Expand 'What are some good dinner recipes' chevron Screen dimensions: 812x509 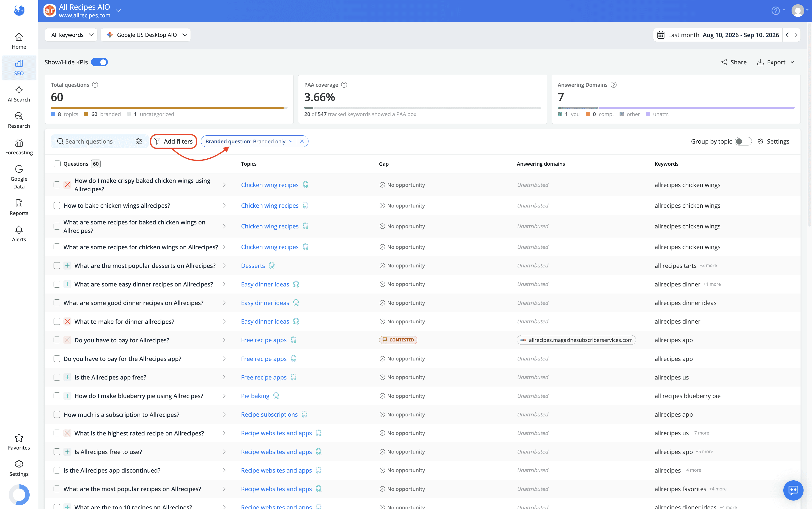pos(224,303)
